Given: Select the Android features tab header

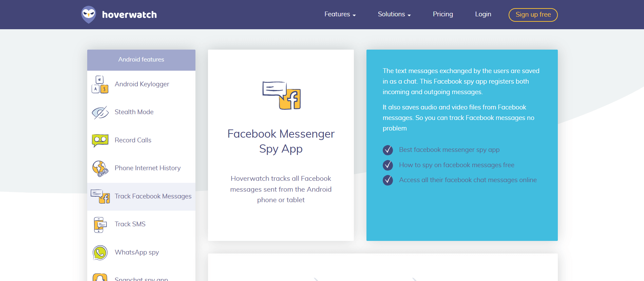Looking at the screenshot, I should 141,60.
